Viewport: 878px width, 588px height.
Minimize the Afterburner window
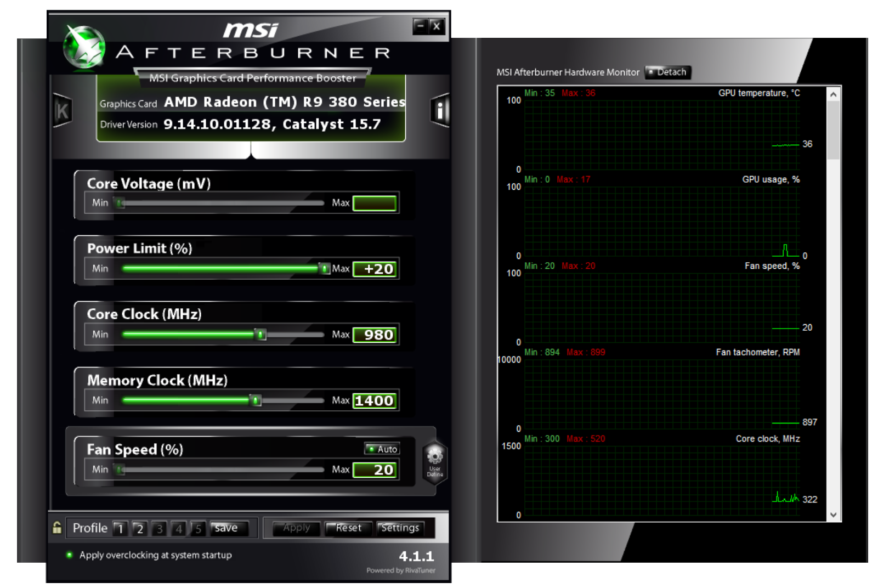421,26
